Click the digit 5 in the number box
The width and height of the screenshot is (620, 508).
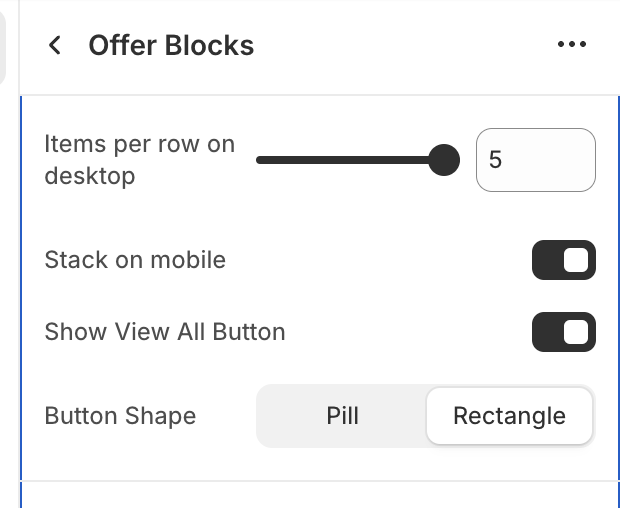pos(495,160)
